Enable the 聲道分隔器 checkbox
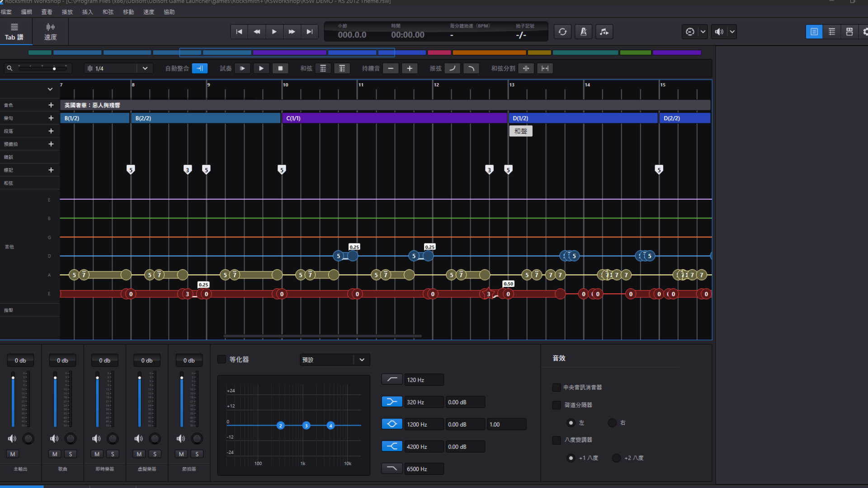868x488 pixels. (557, 405)
